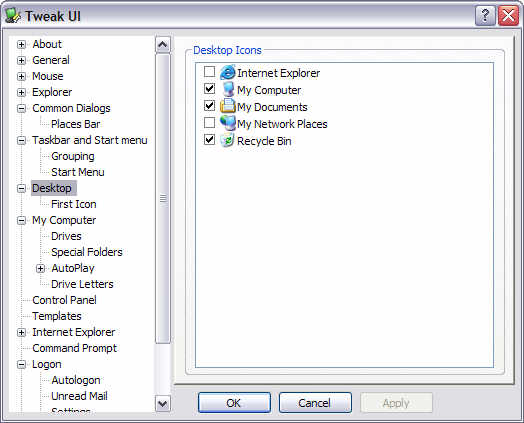Expand the Mouse tree node
524x423 pixels.
[x=21, y=77]
